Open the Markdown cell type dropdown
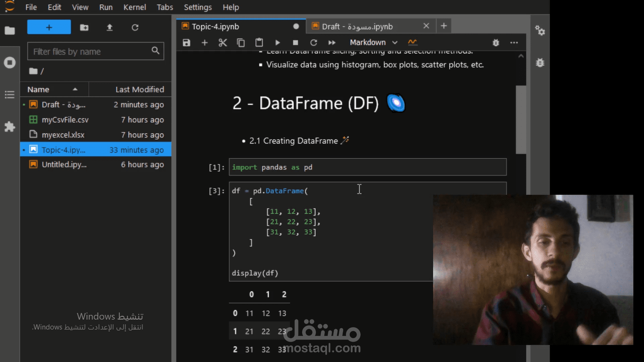 pyautogui.click(x=373, y=42)
